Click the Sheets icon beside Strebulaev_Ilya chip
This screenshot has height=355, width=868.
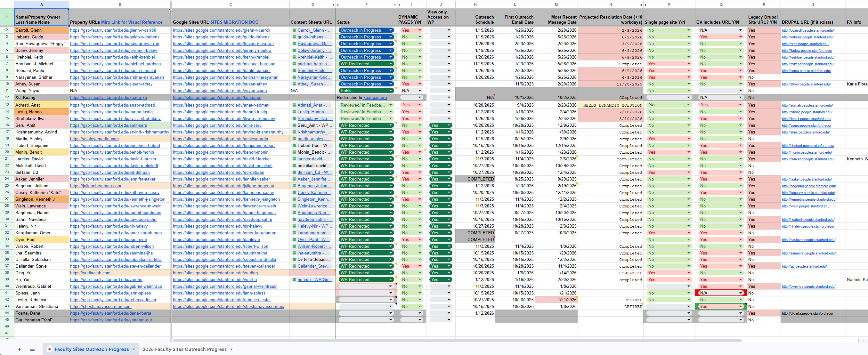(x=294, y=118)
